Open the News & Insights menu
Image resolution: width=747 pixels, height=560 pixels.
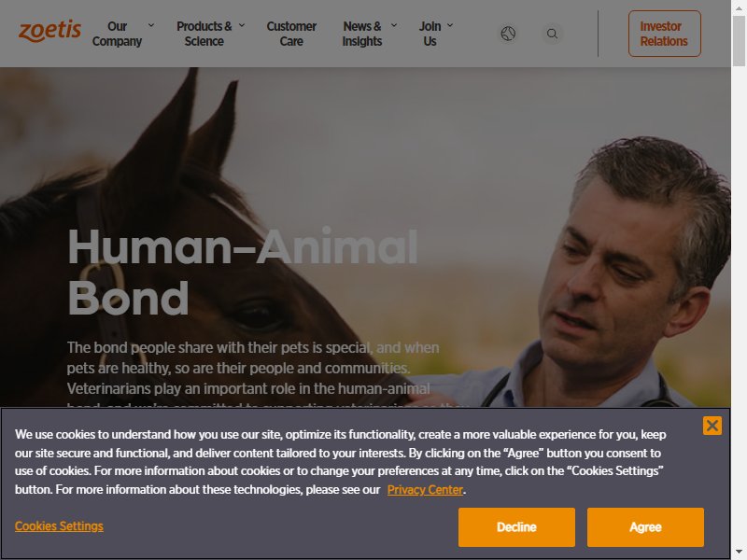(362, 34)
